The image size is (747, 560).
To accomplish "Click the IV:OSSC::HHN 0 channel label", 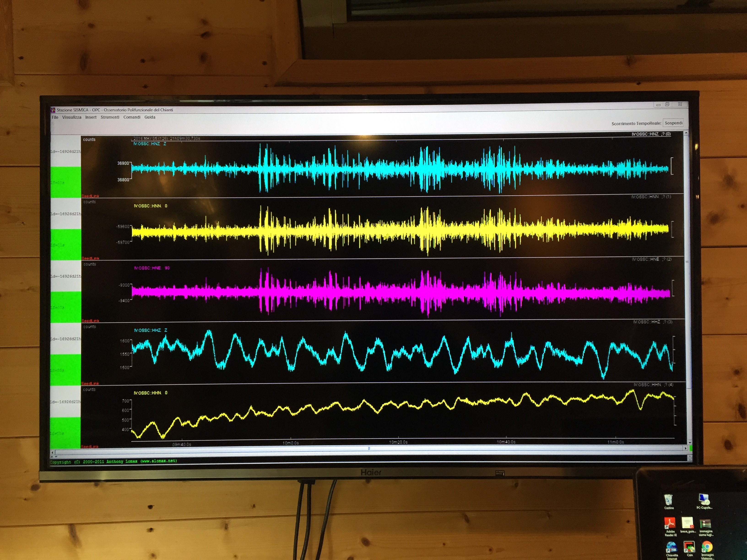I will tap(151, 393).
